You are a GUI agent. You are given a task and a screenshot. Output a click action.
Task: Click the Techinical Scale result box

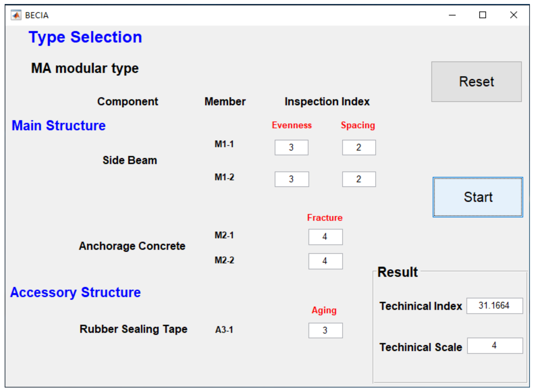[495, 345]
